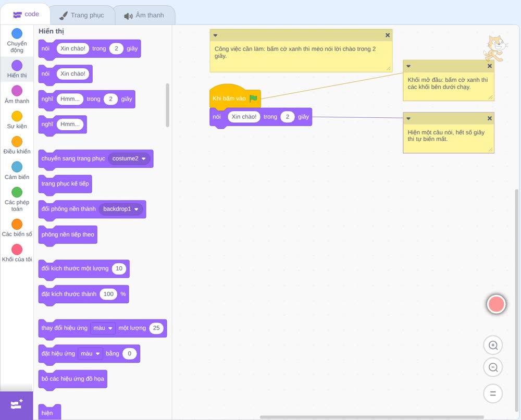Click the 'phông nền tiếp theo' block
Screen dimensions: 521x420
[x=68, y=235]
